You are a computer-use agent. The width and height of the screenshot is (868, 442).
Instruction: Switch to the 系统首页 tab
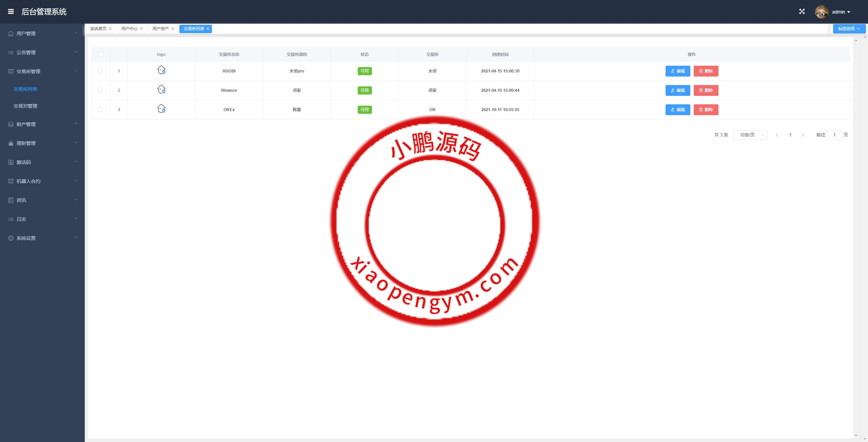click(x=98, y=29)
